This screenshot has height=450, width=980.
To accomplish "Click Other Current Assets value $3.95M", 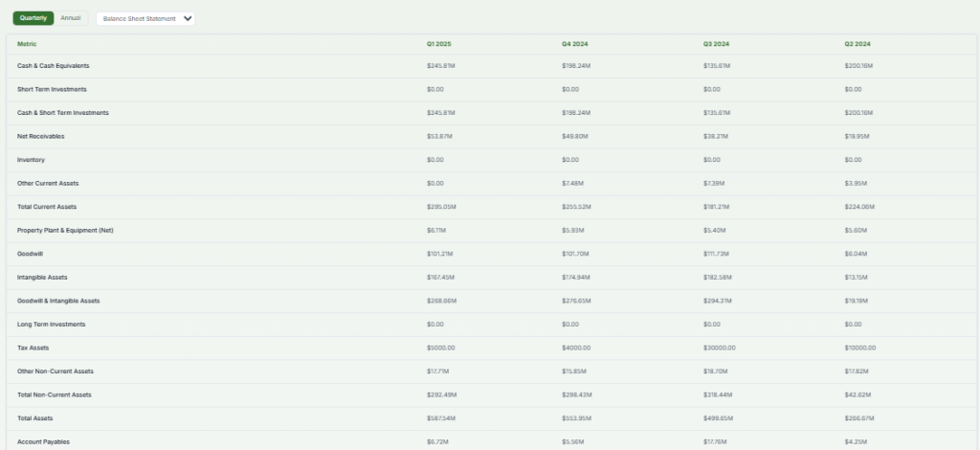I will (856, 183).
